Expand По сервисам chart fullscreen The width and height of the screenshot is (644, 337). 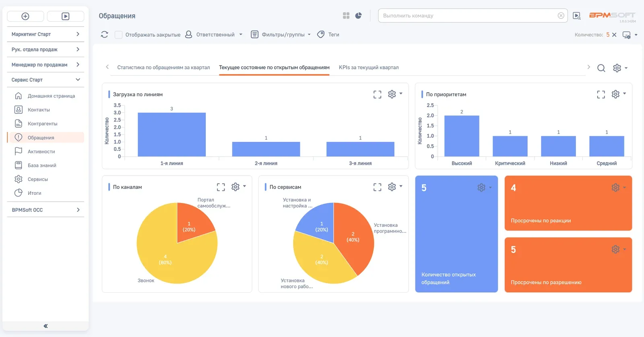[377, 187]
